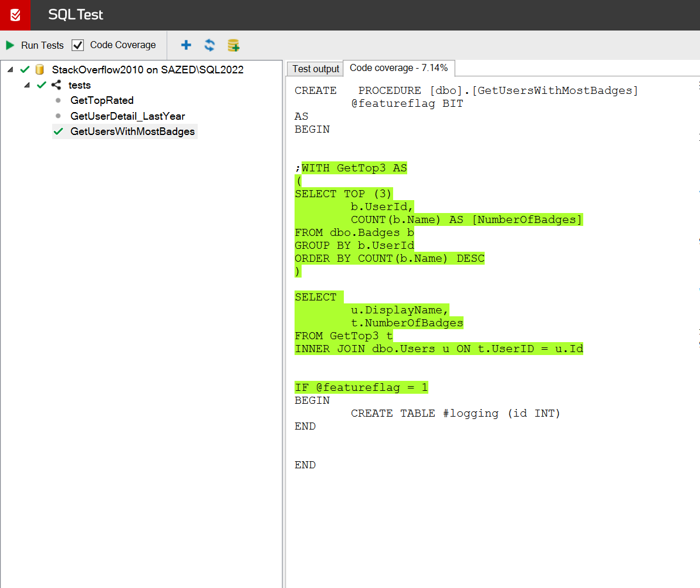
Task: Click the blue plus Add Test icon
Action: point(186,45)
